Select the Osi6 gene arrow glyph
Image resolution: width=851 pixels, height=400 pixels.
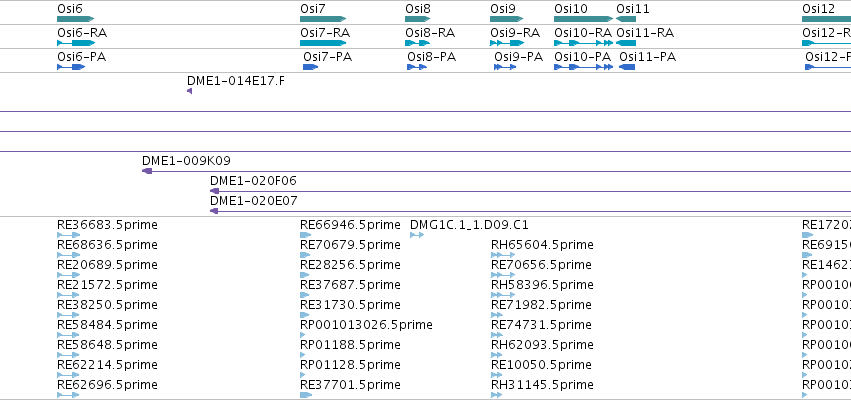tap(75, 19)
